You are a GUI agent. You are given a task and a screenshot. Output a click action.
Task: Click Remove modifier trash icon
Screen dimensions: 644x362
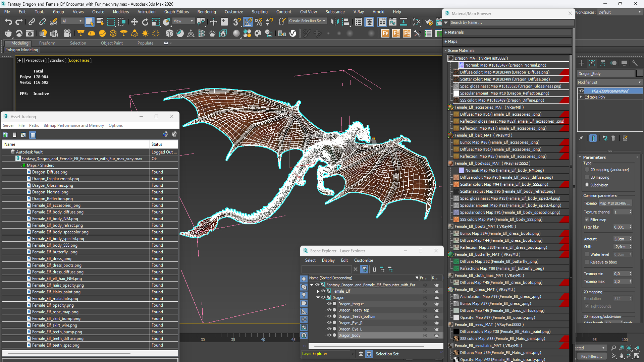pos(613,138)
